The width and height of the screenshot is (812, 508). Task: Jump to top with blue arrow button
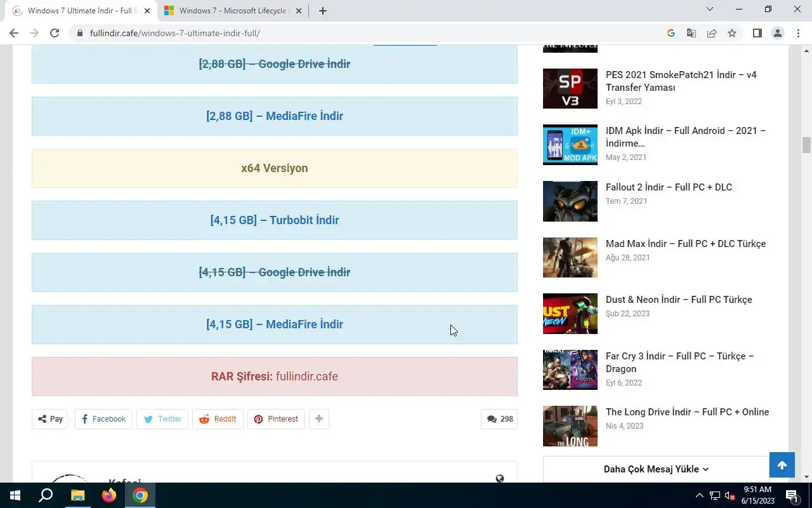(782, 465)
